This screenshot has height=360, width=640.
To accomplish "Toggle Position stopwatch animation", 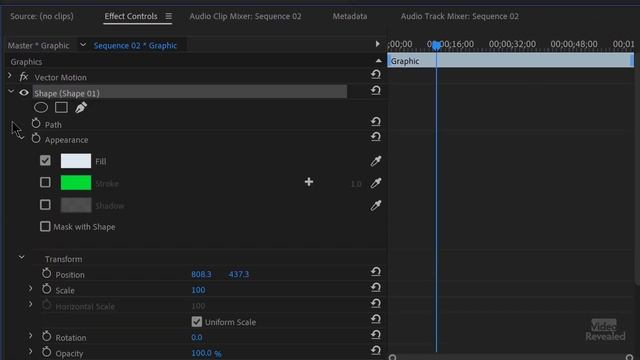I will 47,273.
